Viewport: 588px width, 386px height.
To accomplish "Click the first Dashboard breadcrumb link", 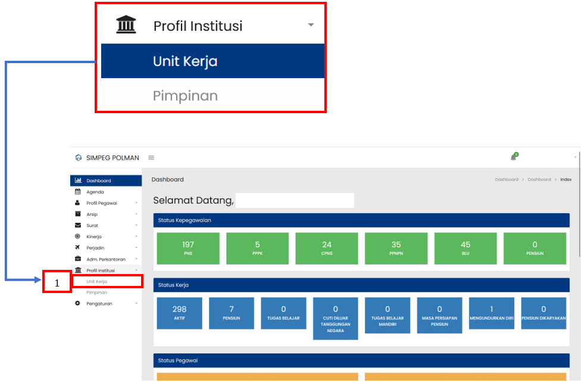I will [x=506, y=179].
